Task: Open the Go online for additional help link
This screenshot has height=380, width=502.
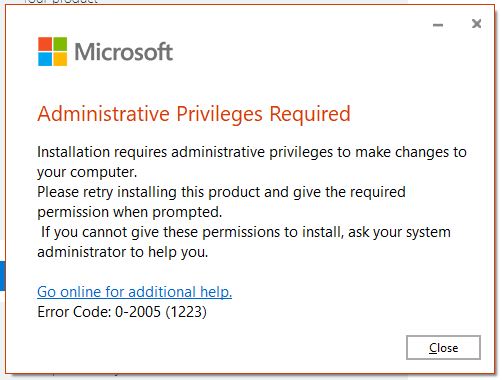Action: click(134, 292)
